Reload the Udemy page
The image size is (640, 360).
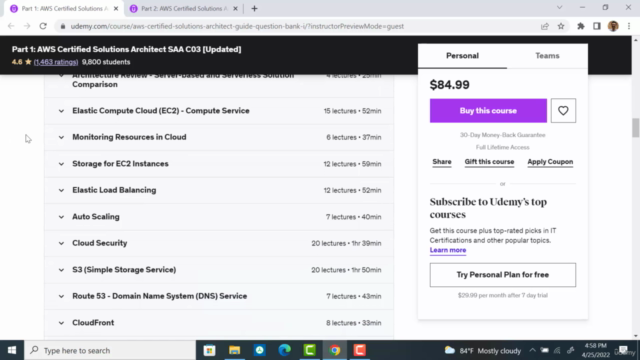tap(43, 26)
